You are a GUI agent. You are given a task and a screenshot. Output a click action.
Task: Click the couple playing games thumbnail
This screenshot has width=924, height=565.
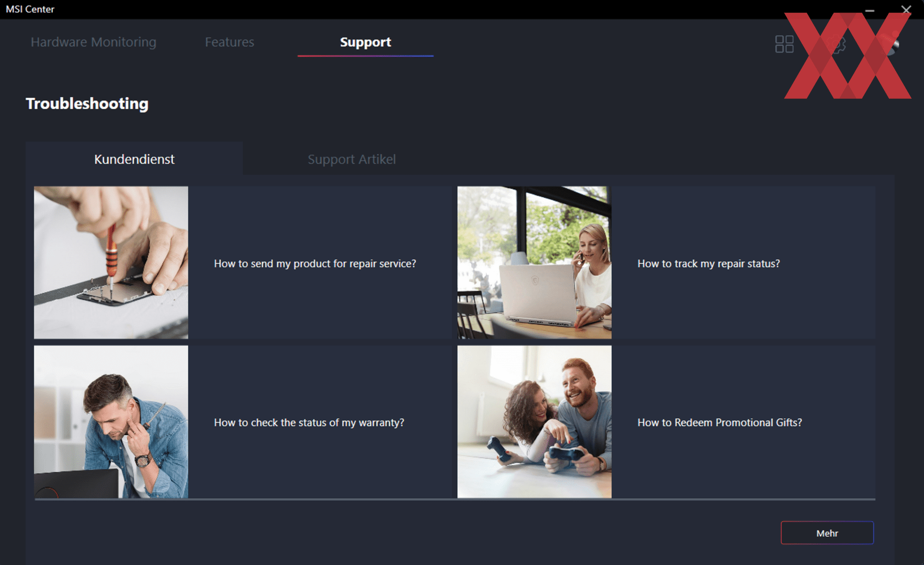[534, 422]
